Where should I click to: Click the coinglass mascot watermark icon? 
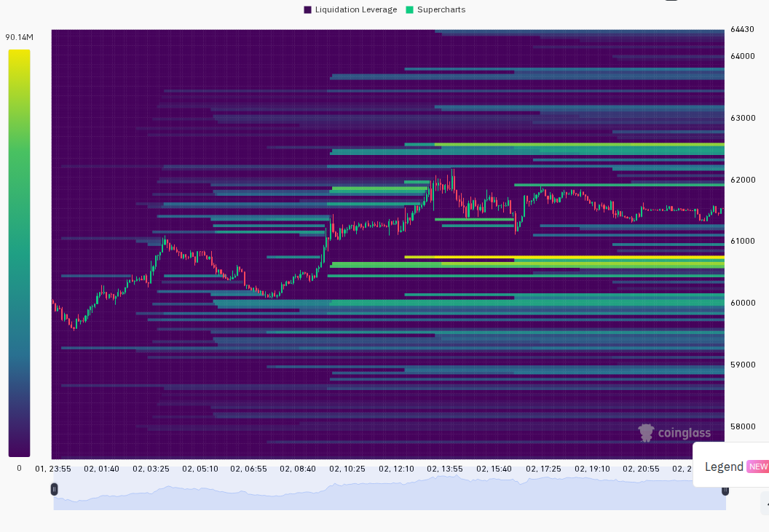coord(647,433)
